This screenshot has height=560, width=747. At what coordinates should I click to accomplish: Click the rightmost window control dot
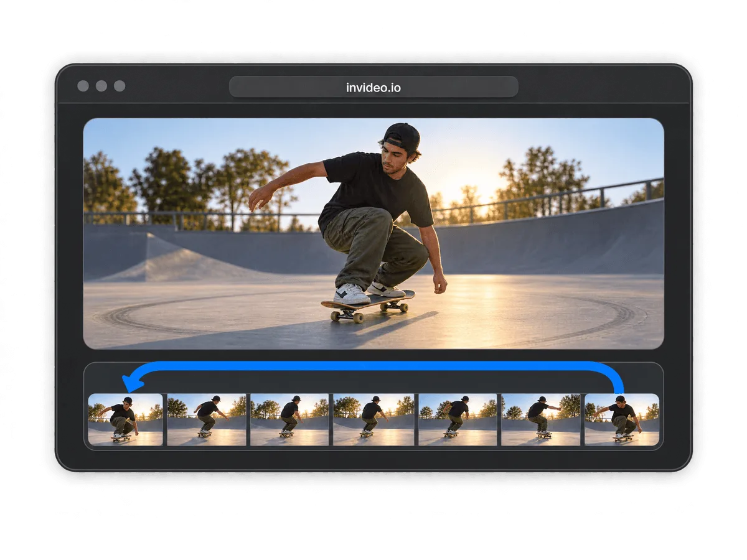click(120, 86)
